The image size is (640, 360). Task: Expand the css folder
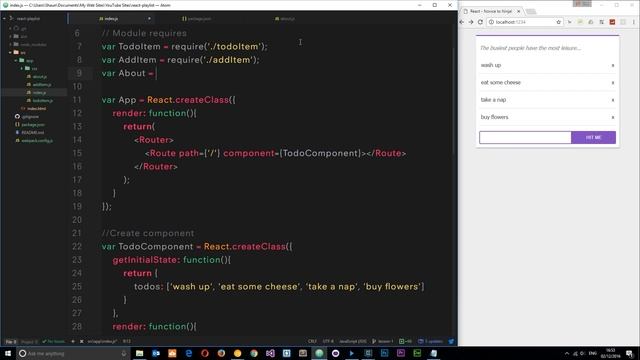point(22,68)
